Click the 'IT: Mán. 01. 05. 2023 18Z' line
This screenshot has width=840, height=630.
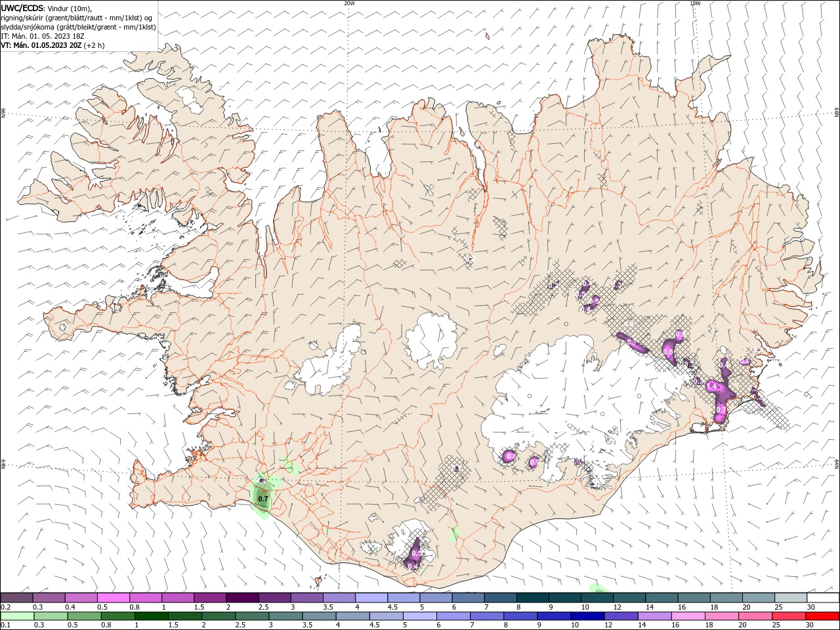42,36
